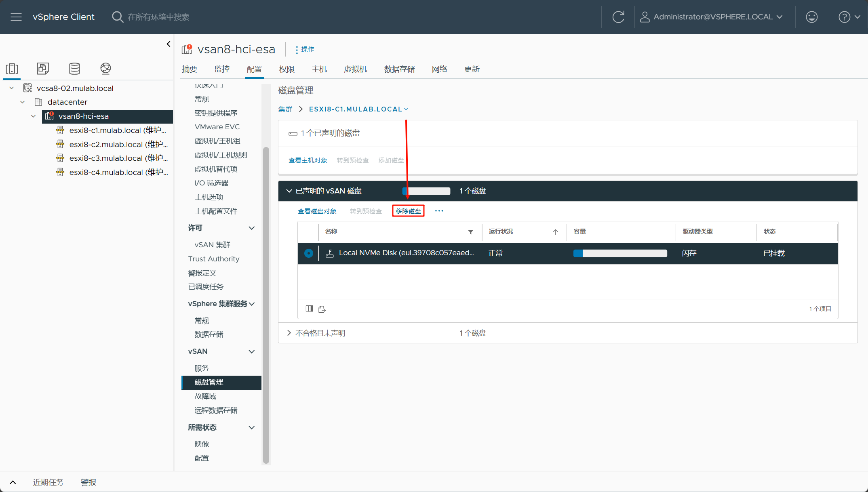Open the 摘要 tab
This screenshot has width=868, height=492.
click(190, 69)
